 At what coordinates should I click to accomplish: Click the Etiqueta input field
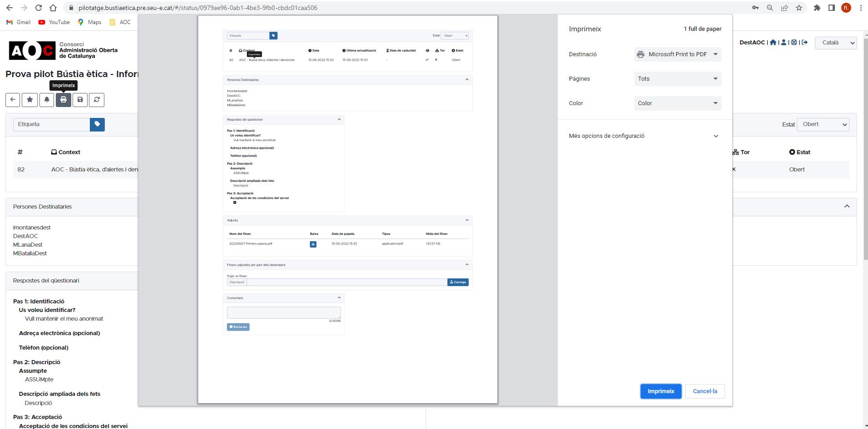(51, 124)
